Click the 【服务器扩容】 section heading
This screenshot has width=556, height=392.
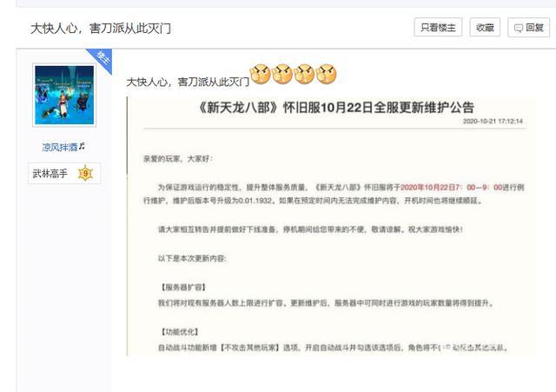tap(183, 288)
